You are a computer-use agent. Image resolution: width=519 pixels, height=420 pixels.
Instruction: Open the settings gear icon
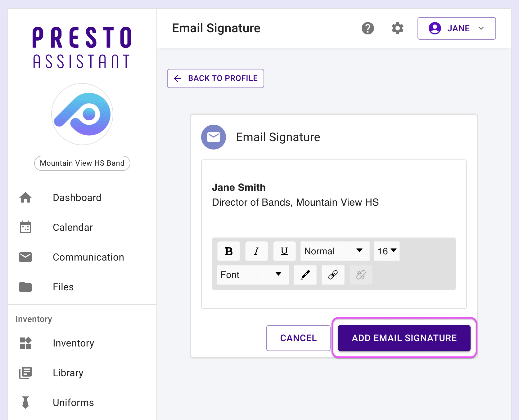coord(397,28)
